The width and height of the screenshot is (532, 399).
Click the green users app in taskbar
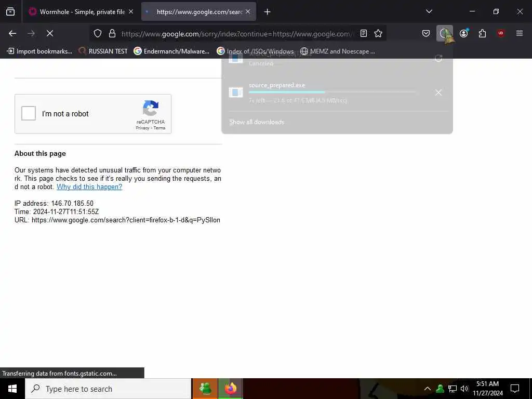[x=205, y=389]
